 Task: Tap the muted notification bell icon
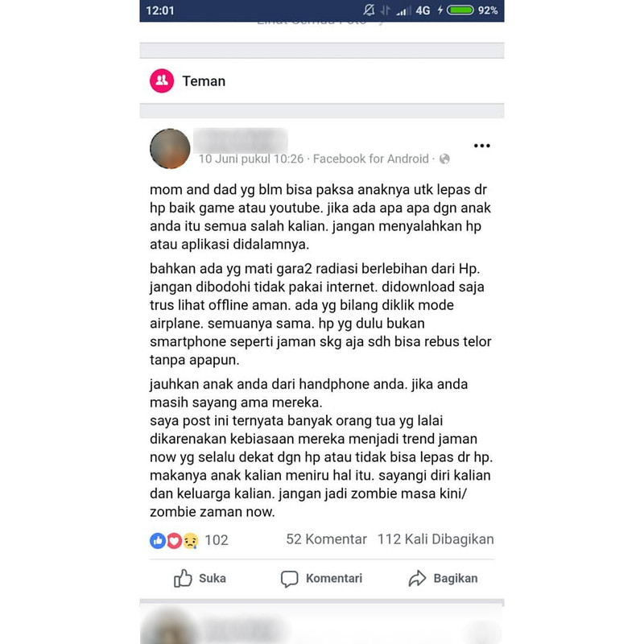(x=369, y=10)
